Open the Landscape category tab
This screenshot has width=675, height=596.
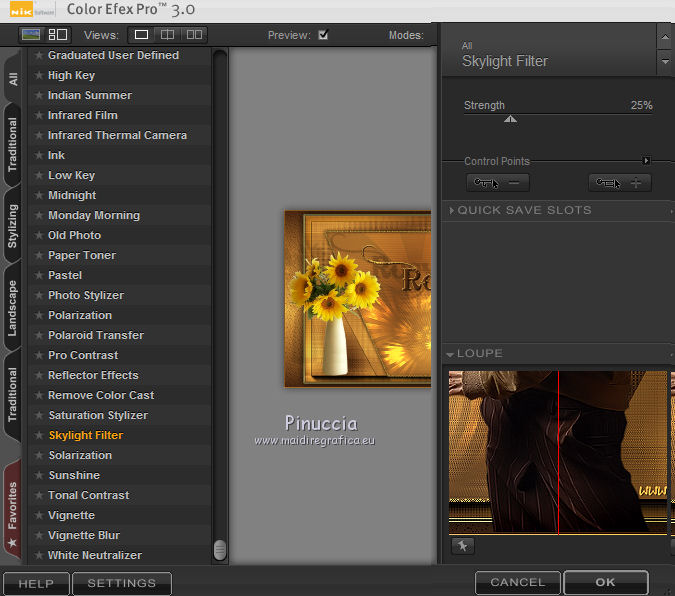(13, 308)
